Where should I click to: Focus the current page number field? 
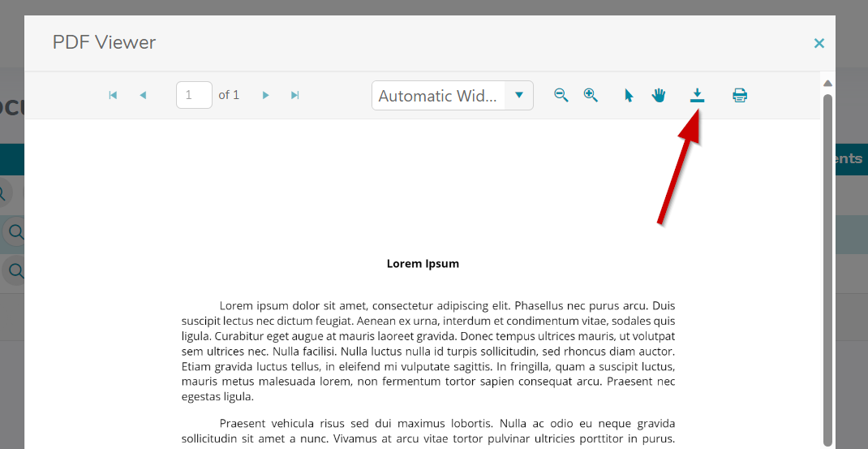coord(194,96)
